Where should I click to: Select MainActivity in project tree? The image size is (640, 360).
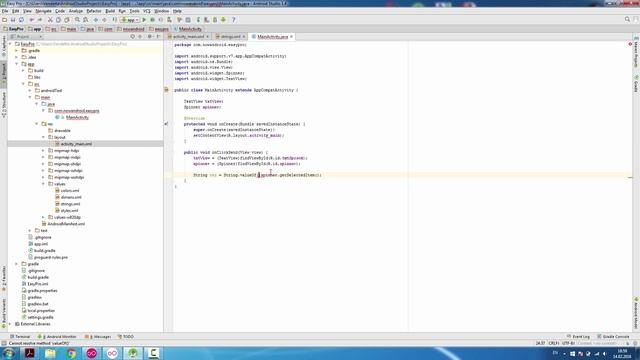[77, 118]
